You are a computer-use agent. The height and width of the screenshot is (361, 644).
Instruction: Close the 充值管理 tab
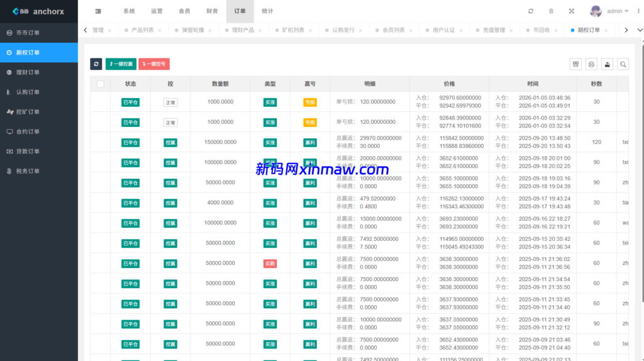pos(511,30)
